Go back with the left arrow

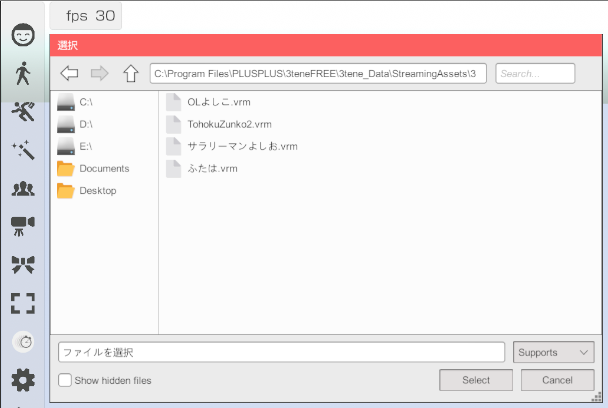click(69, 73)
